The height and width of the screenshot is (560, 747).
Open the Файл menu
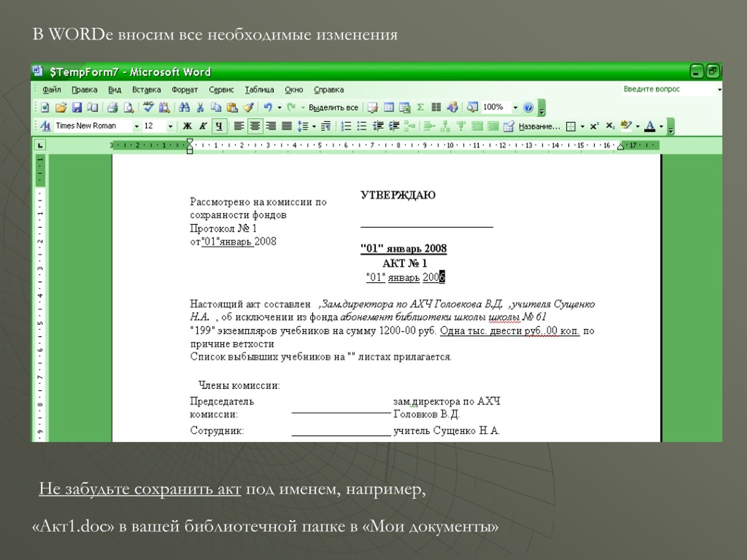click(52, 90)
